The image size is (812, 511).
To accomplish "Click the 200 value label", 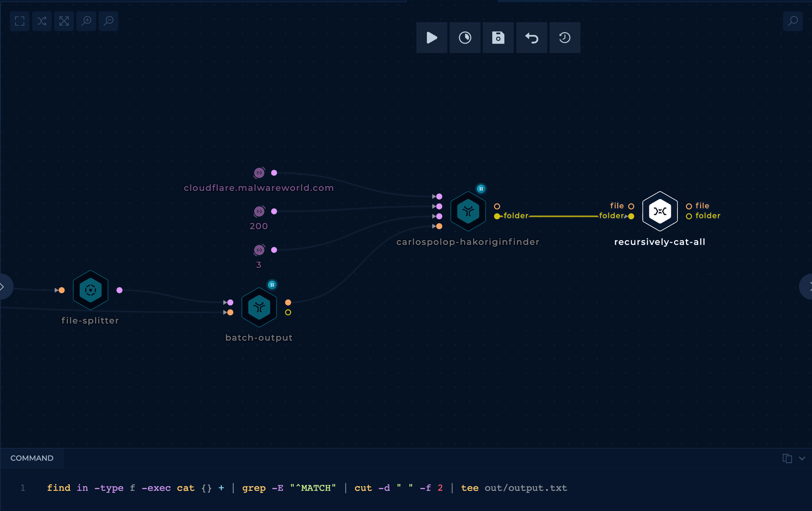I will 259,226.
